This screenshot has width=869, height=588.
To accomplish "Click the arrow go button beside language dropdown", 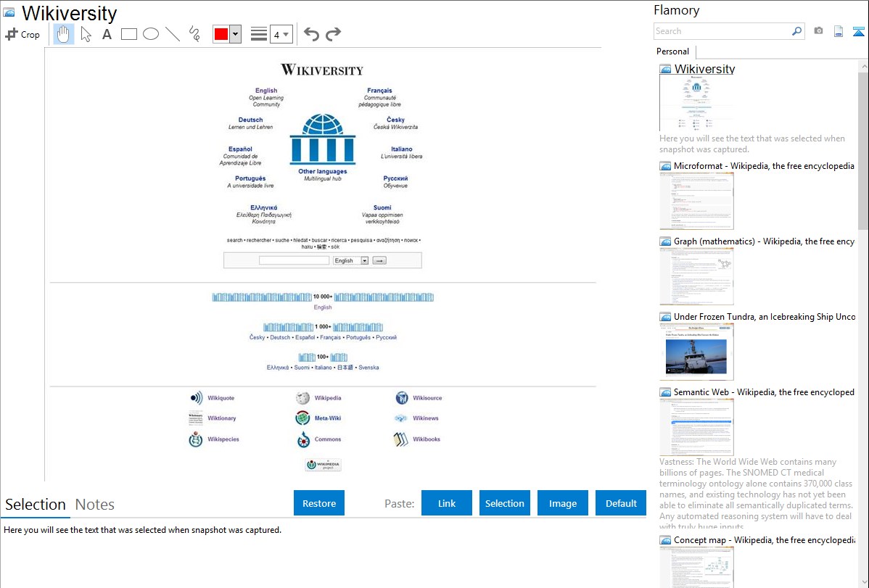I will click(379, 260).
